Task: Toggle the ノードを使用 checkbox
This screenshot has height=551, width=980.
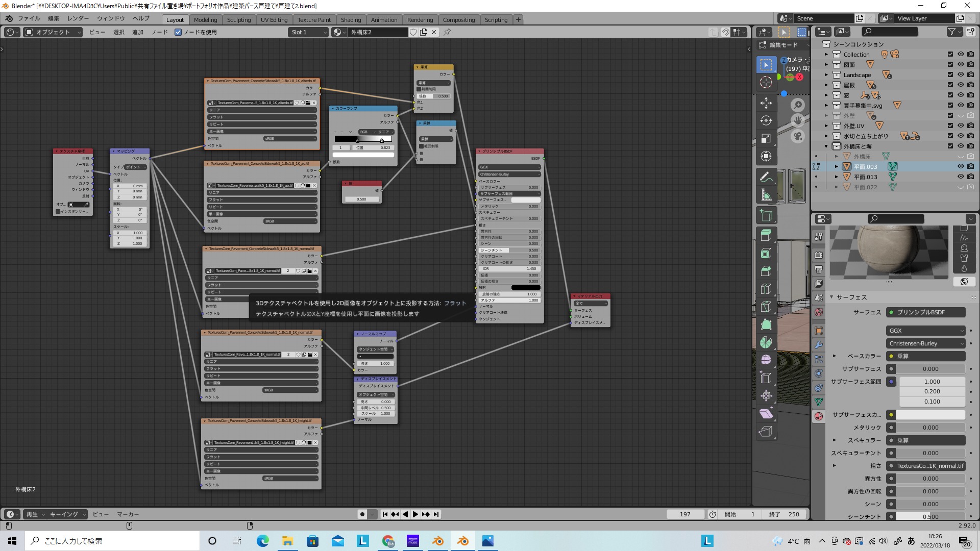Action: tap(178, 32)
